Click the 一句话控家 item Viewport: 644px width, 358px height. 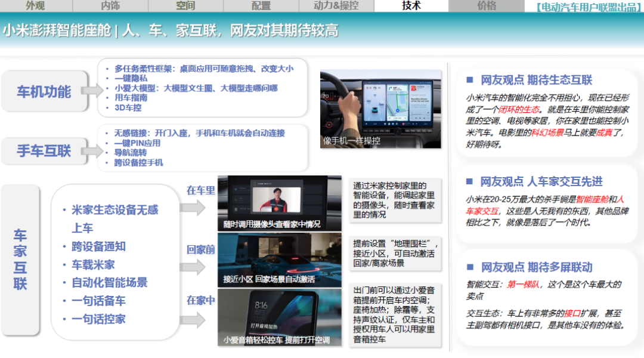(x=98, y=319)
